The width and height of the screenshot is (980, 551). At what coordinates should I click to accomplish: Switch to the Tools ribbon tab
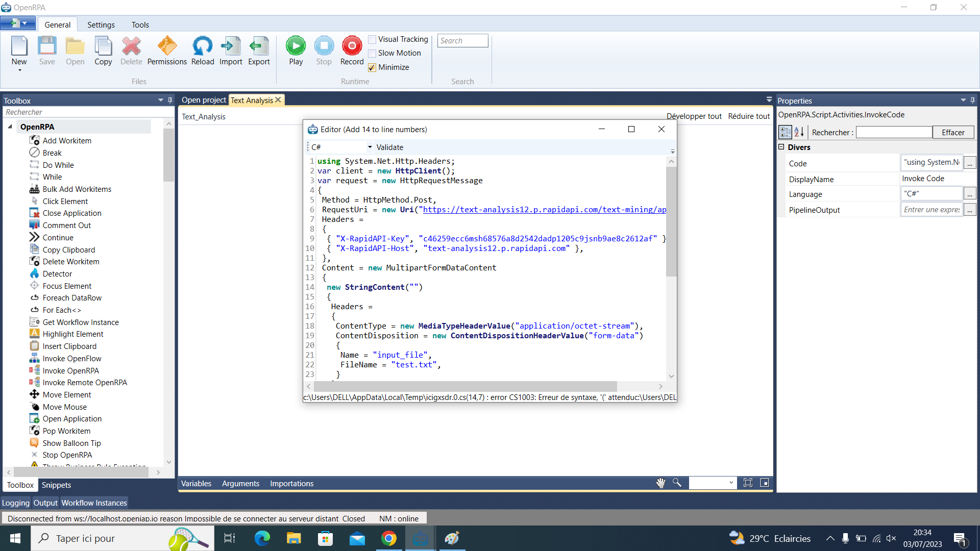[140, 24]
